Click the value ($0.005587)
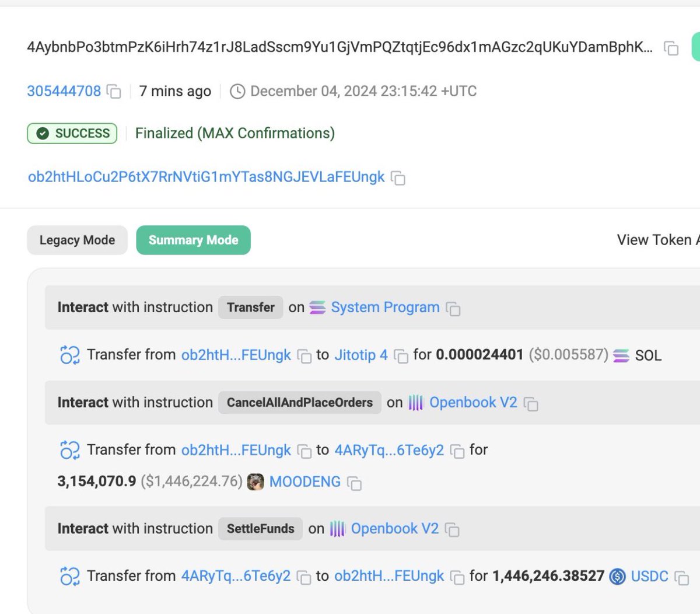The width and height of the screenshot is (700, 614). tap(569, 355)
